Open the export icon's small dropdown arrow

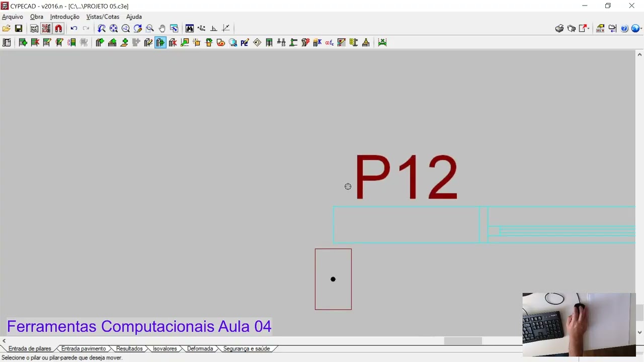588,29
